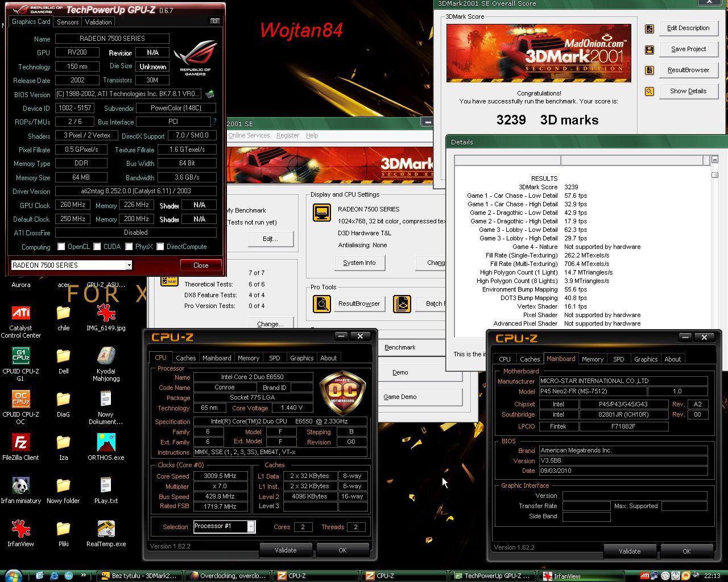The height and width of the screenshot is (582, 728).
Task: Switch to Sensors tab in GPU-Z
Action: (68, 22)
